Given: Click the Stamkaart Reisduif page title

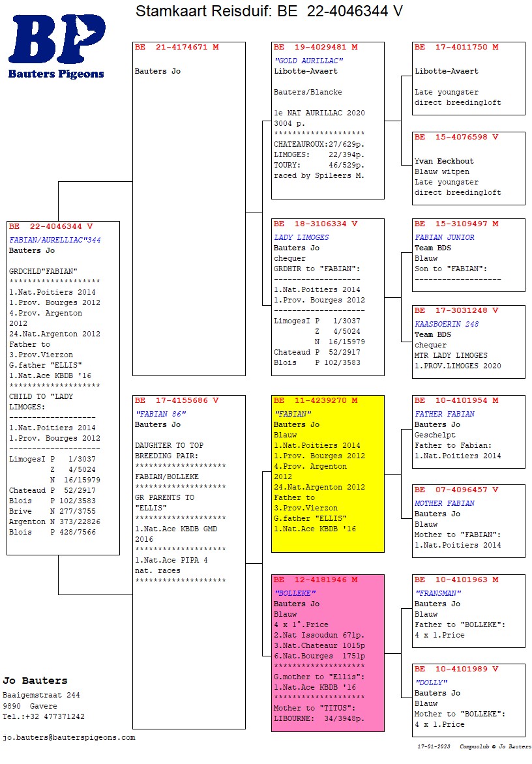Looking at the screenshot, I should [269, 11].
